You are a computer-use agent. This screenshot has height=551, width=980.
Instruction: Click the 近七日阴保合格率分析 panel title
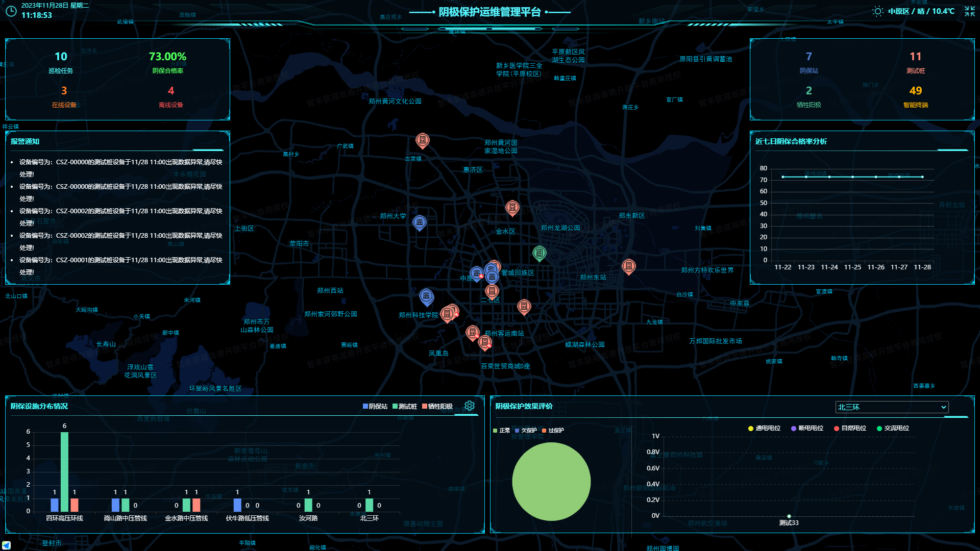791,141
